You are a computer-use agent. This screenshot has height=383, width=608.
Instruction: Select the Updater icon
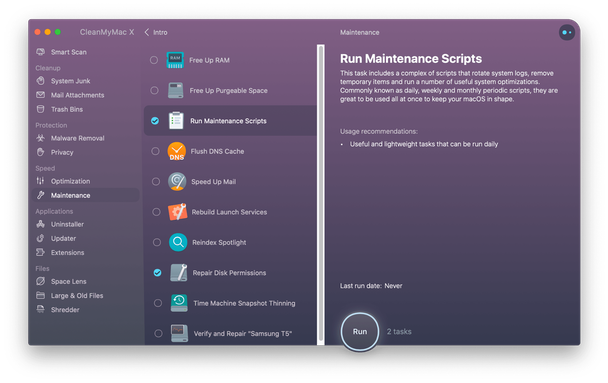pos(40,238)
